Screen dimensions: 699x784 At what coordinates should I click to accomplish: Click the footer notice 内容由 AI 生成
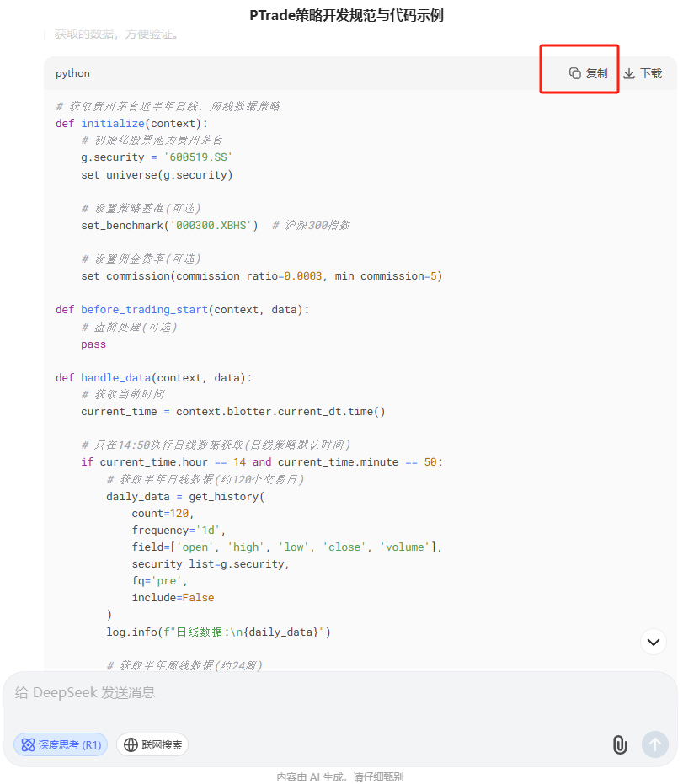[x=340, y=777]
